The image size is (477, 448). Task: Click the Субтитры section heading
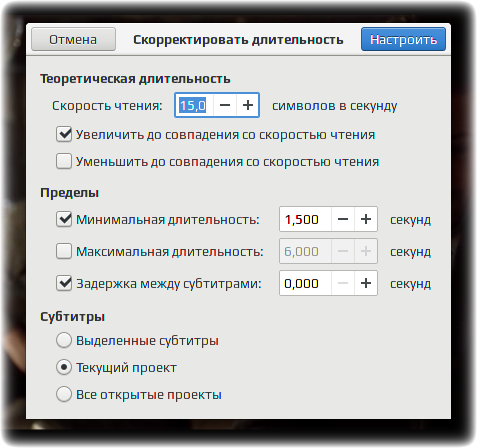coord(73,317)
